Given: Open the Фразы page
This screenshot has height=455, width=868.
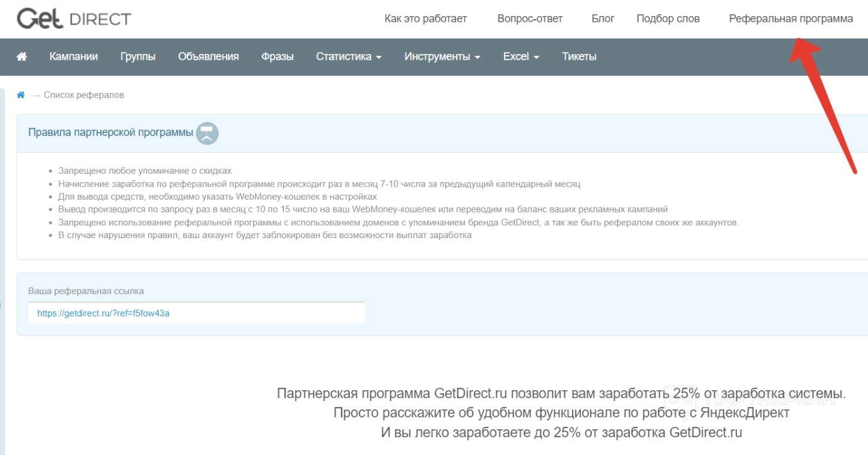Looking at the screenshot, I should coord(277,56).
